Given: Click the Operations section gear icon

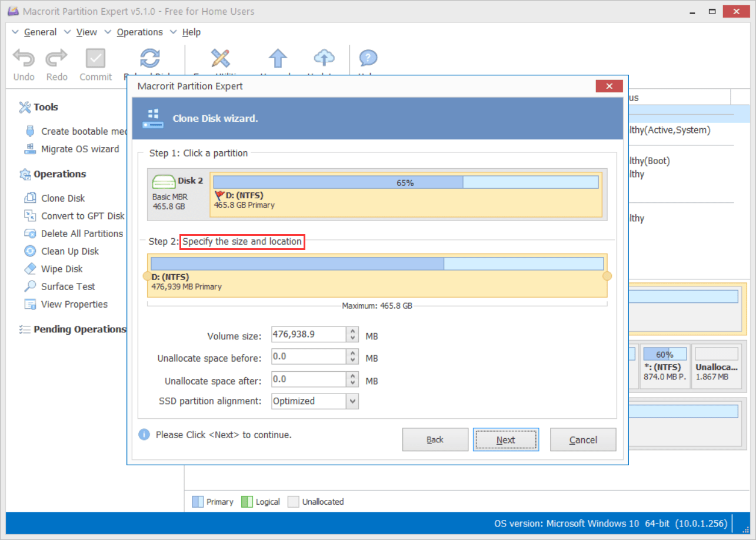Looking at the screenshot, I should click(25, 174).
